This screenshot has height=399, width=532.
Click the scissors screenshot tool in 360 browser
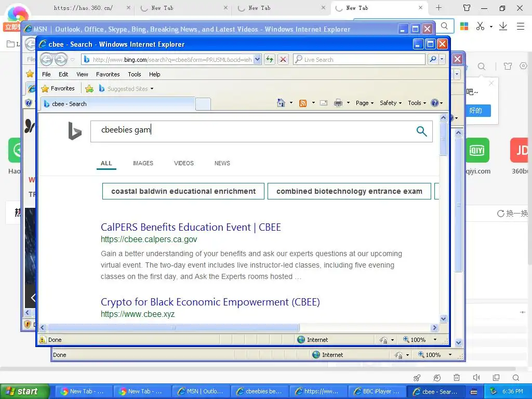coord(480,26)
